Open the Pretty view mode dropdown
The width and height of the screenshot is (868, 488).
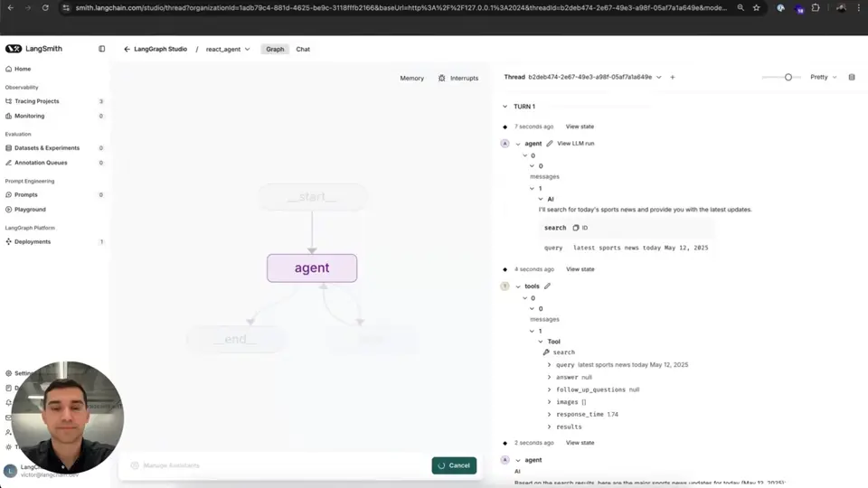(x=823, y=78)
